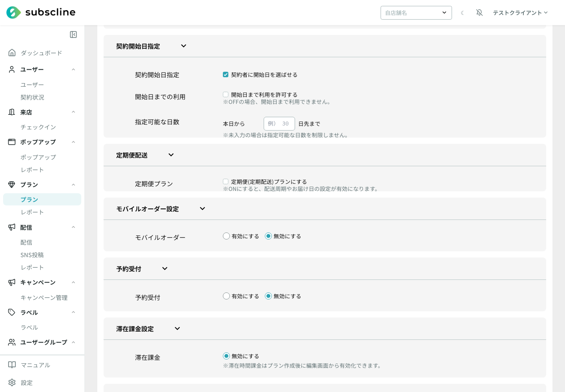Collapse 定期便配送 section chevron
Viewport: 565px width, 392px height.
(171, 155)
